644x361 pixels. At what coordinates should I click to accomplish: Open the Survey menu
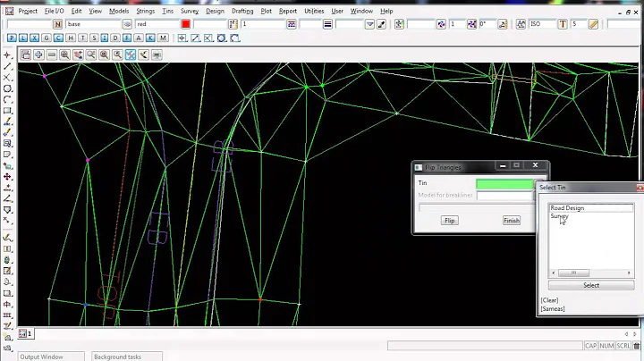click(190, 11)
